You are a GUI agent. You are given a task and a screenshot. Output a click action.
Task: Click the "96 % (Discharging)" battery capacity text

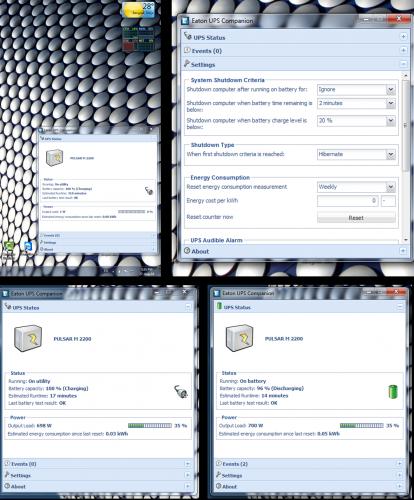(280, 388)
